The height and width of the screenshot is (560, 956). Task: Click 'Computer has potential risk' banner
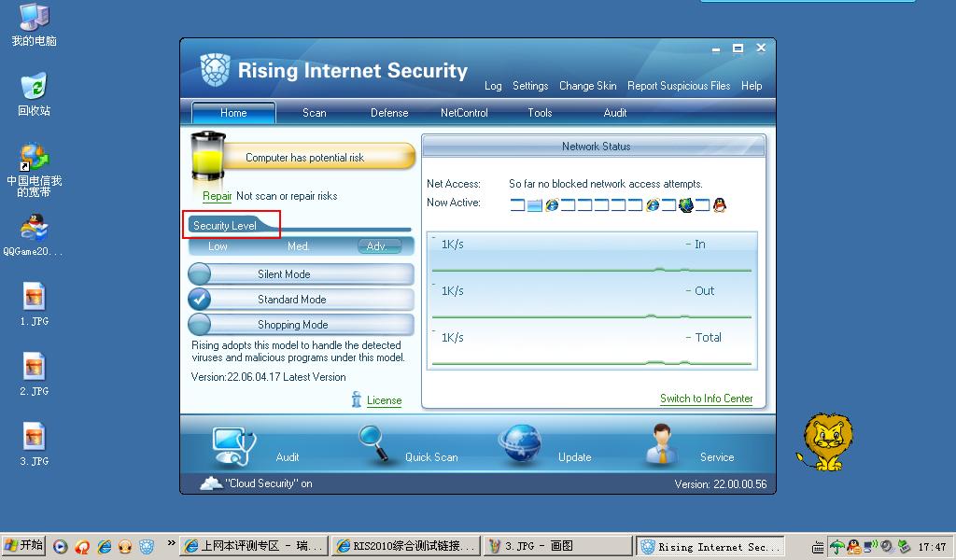click(x=318, y=157)
